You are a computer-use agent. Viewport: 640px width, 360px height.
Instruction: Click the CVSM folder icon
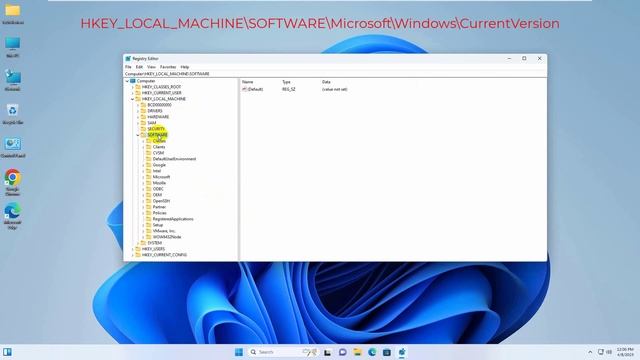(149, 153)
